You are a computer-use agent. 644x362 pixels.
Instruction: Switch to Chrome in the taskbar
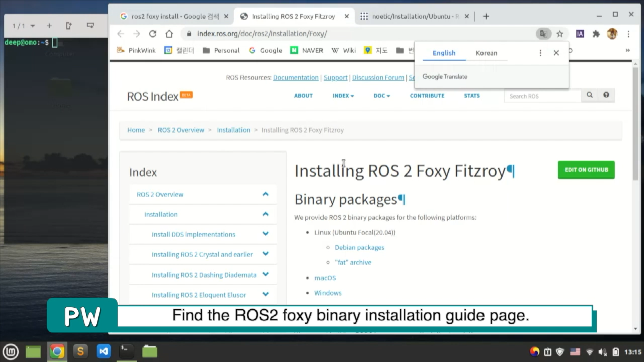[x=57, y=351]
